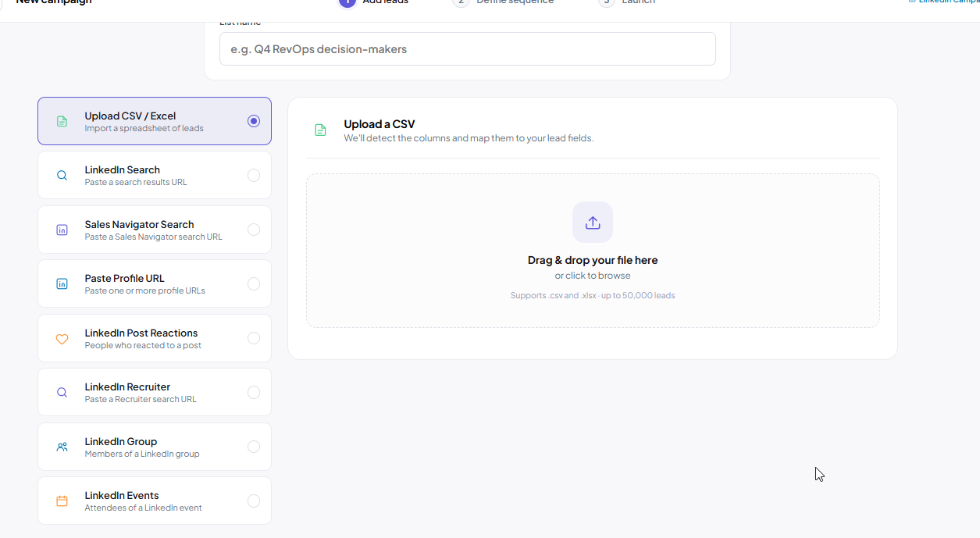The image size is (980, 538).
Task: Click the "Upload CSV / Excel" title text
Action: (130, 116)
